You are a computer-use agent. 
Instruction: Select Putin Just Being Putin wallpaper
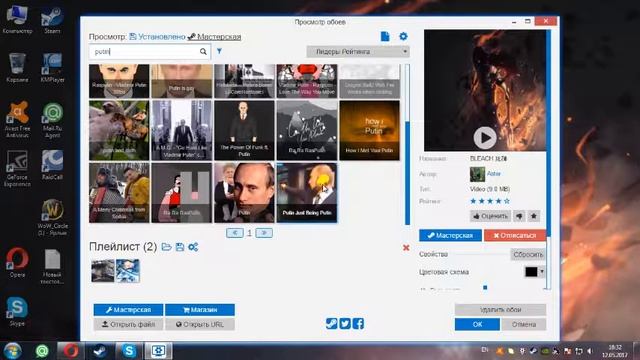[307, 193]
